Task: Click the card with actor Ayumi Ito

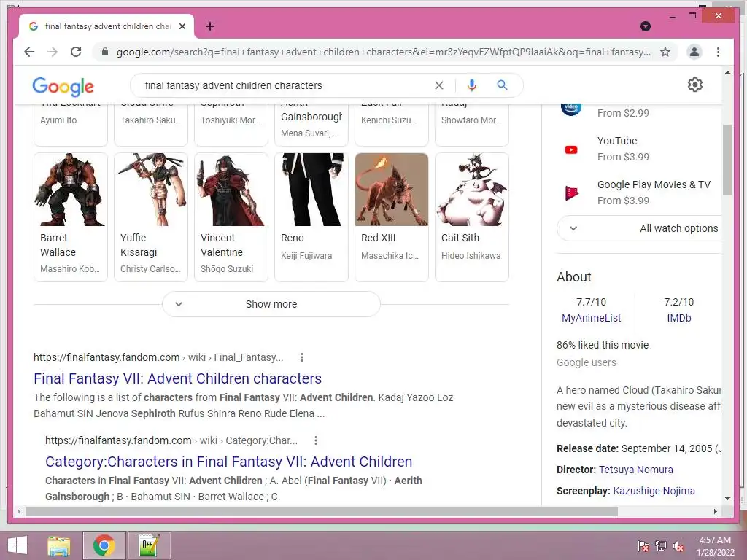Action: 71,124
